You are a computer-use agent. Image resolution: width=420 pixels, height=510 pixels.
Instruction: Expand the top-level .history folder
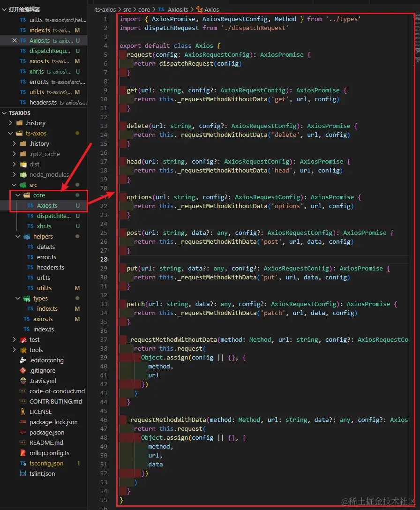coord(10,123)
